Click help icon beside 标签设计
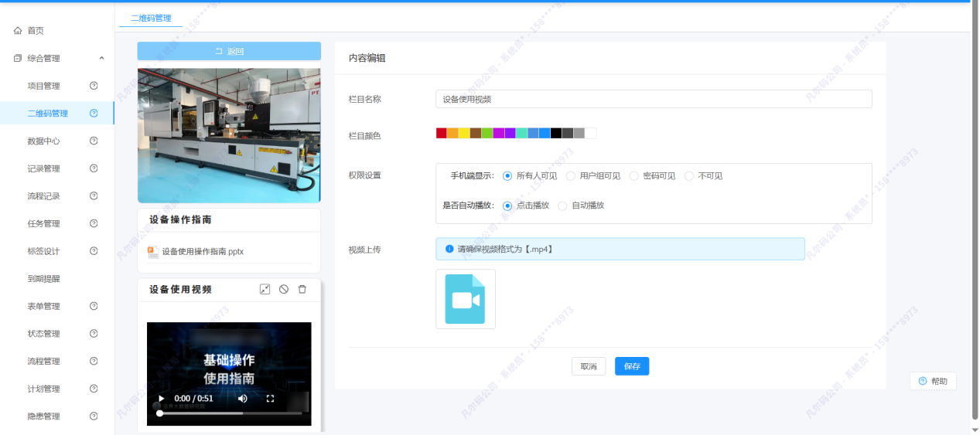The width and height of the screenshot is (980, 435). [94, 251]
